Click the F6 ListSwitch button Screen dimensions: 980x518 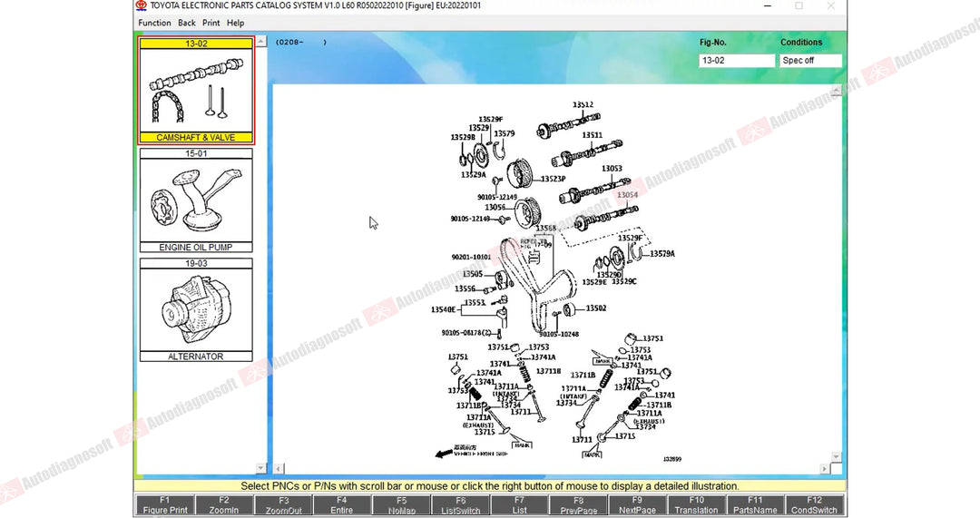click(461, 505)
